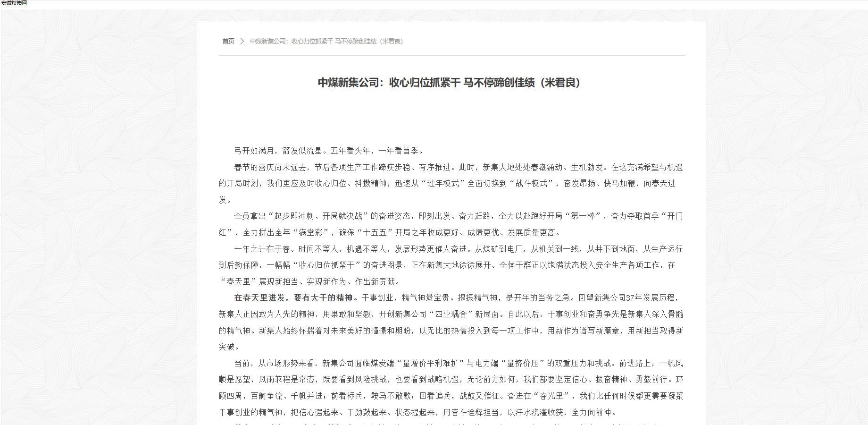Click the article title in the breadcrumb trail
This screenshot has width=868, height=425.
click(x=326, y=41)
